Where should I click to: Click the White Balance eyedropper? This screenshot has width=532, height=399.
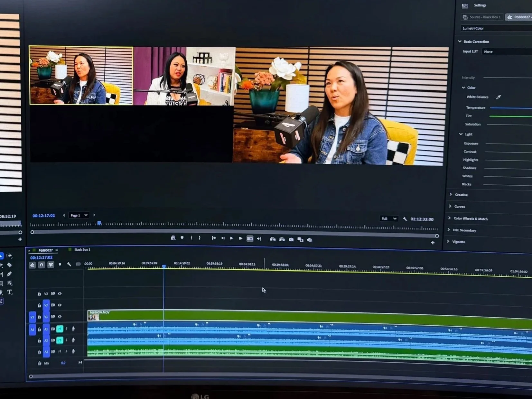click(498, 97)
